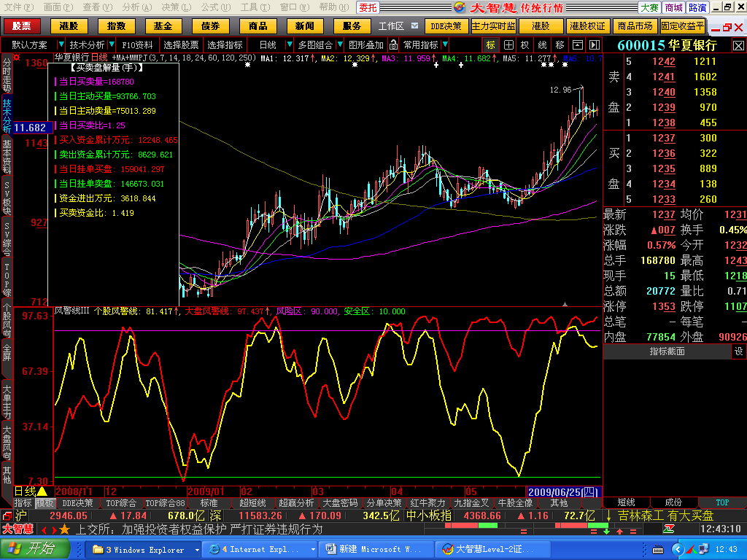This screenshot has width=747, height=560.
Task: Click the DDE决策 workspace button
Action: 446,26
